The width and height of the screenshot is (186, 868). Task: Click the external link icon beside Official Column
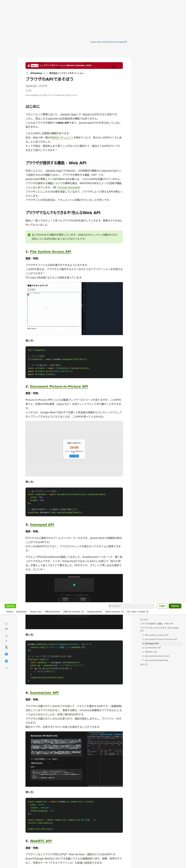(x=82, y=612)
